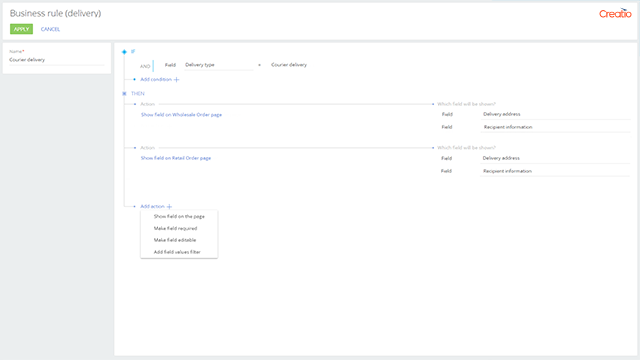Open the Courier delivery value dropdown

(289, 65)
